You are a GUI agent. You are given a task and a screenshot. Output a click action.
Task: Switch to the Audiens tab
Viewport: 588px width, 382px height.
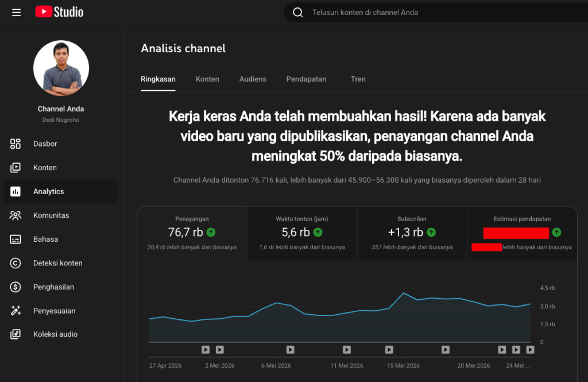tap(253, 79)
